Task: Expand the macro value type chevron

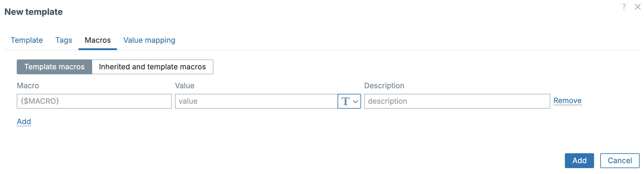Action: (356, 102)
